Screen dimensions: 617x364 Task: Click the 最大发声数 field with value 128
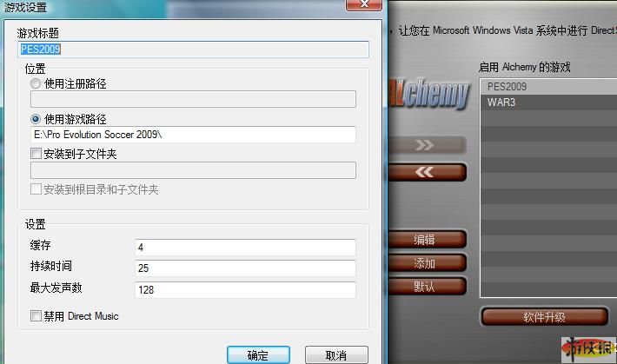click(x=245, y=290)
